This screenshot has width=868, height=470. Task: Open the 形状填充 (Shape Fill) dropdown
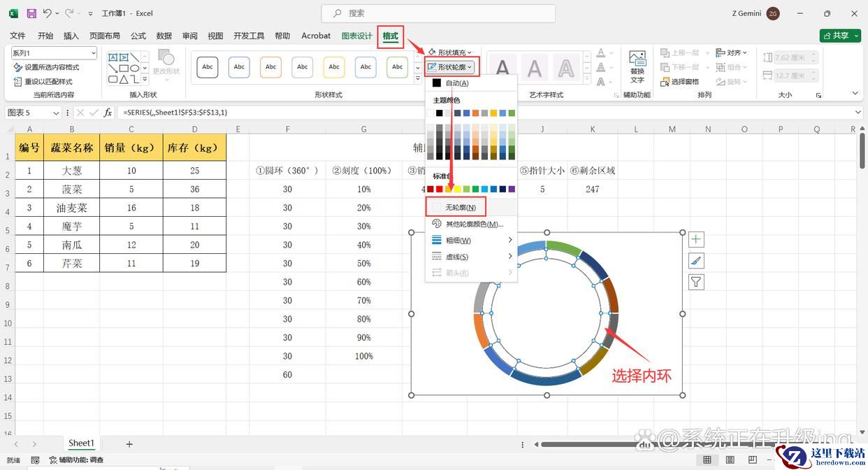coord(451,52)
